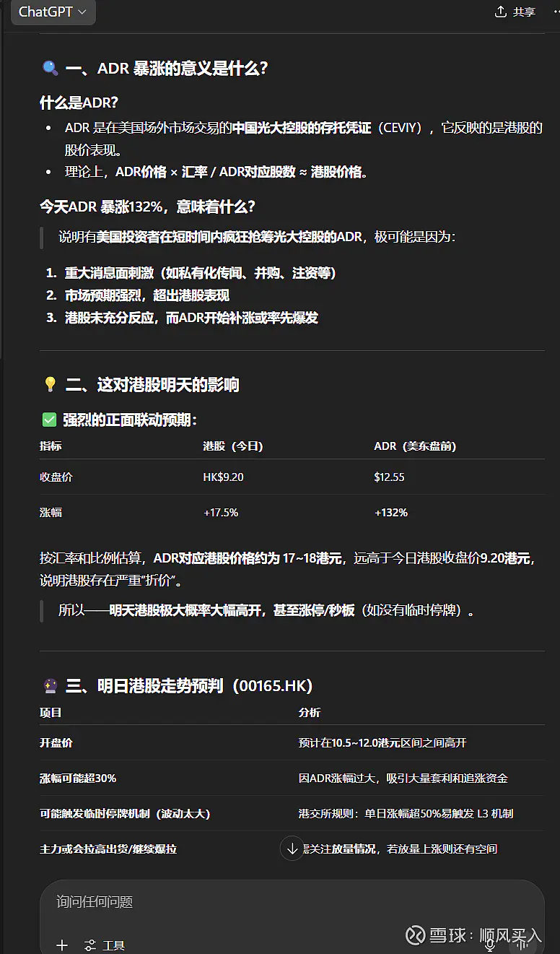The height and width of the screenshot is (954, 560).
Task: Click the share upload icon
Action: 501,12
